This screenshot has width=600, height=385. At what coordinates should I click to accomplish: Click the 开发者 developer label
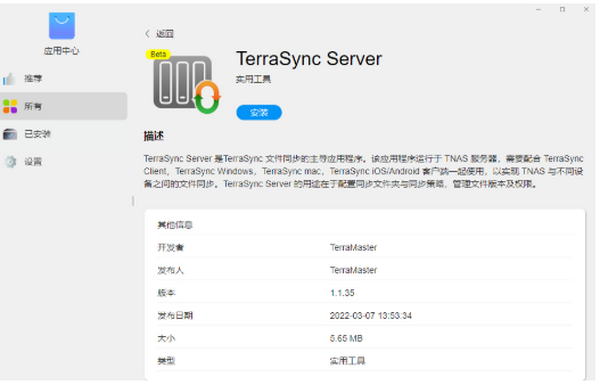171,248
